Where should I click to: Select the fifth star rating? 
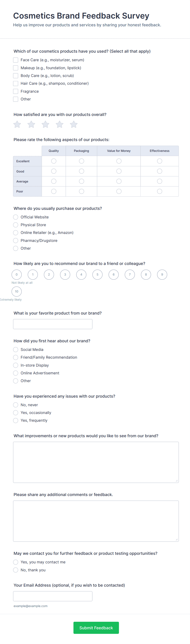point(74,124)
